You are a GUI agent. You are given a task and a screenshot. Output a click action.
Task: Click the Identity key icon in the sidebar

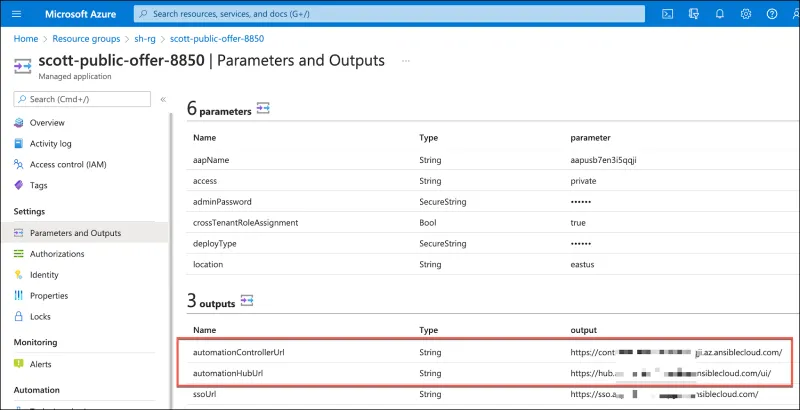click(19, 274)
